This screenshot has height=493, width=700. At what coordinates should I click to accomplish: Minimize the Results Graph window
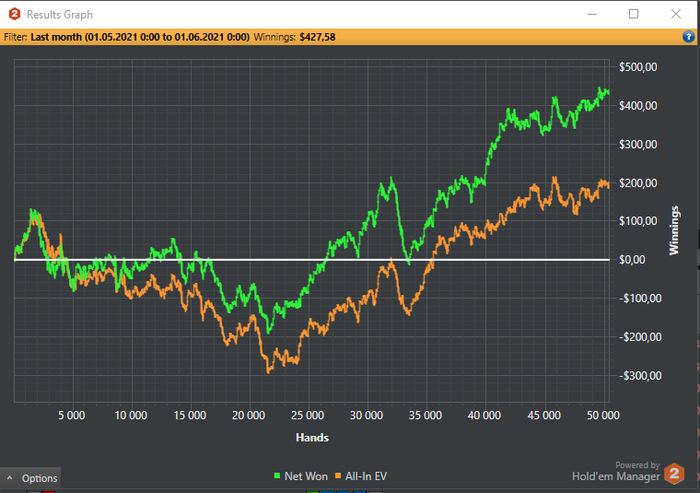click(592, 14)
